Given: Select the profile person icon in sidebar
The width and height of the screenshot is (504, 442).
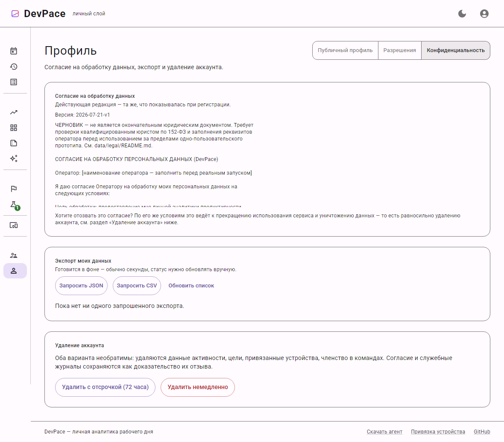Looking at the screenshot, I should [x=15, y=271].
